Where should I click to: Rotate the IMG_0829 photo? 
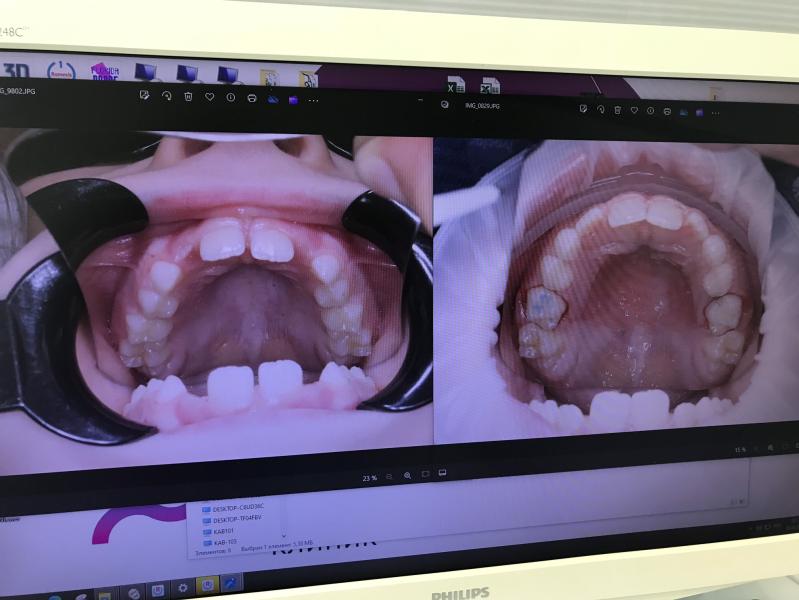pos(600,109)
